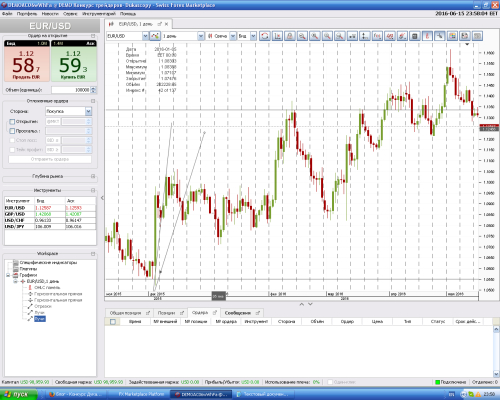Screen dimensions: 500x400
Task: Open the f(x) indicators tool
Action: (x=377, y=36)
